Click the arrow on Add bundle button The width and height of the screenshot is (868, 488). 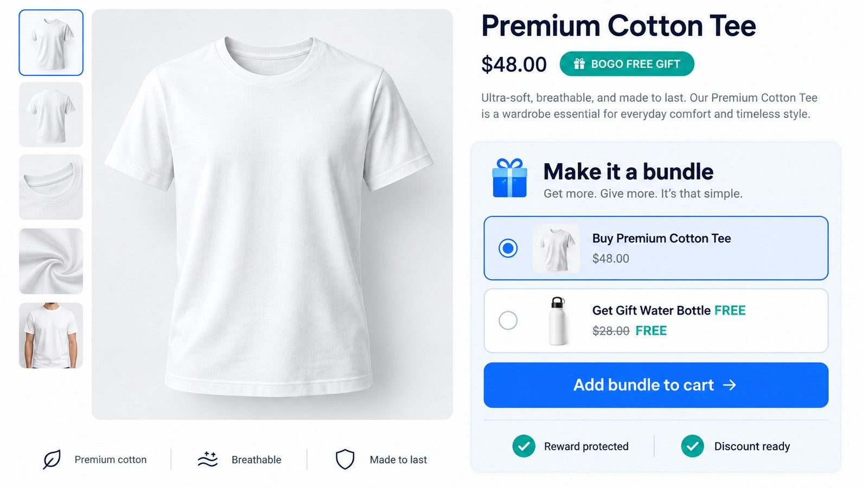click(x=730, y=385)
